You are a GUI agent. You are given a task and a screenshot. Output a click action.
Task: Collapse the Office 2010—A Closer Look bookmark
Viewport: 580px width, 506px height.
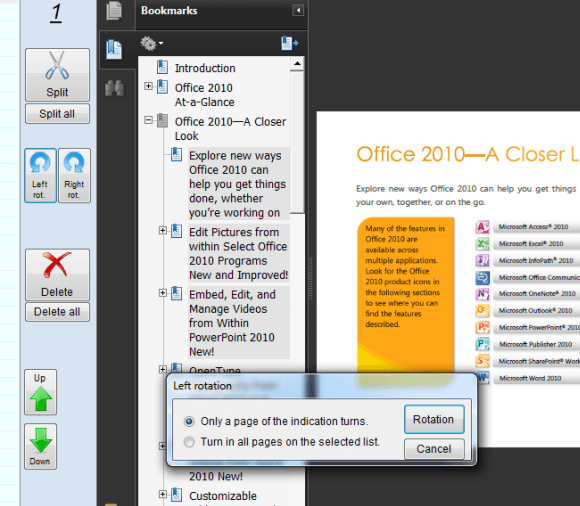[148, 120]
